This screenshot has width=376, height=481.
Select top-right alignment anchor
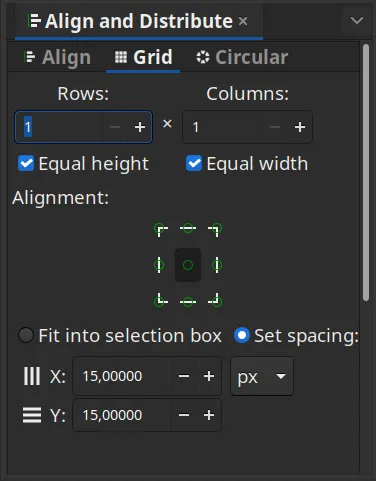coord(215,230)
